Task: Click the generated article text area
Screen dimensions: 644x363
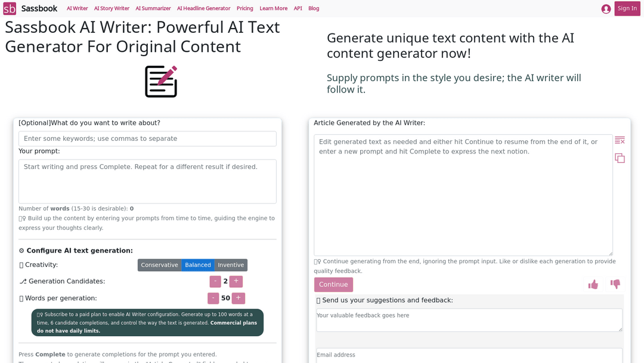Action: [x=463, y=195]
